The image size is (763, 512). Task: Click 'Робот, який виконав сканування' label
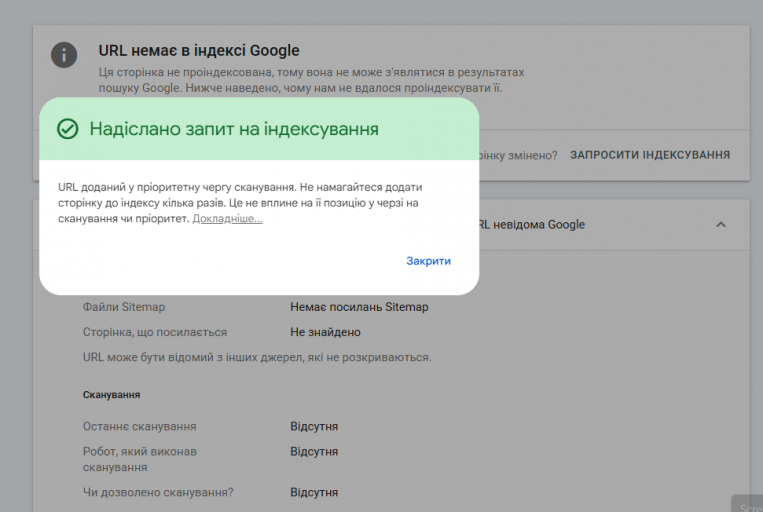140,459
